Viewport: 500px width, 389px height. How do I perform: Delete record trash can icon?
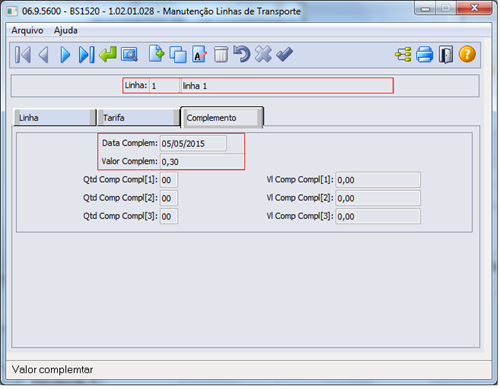pyautogui.click(x=220, y=54)
